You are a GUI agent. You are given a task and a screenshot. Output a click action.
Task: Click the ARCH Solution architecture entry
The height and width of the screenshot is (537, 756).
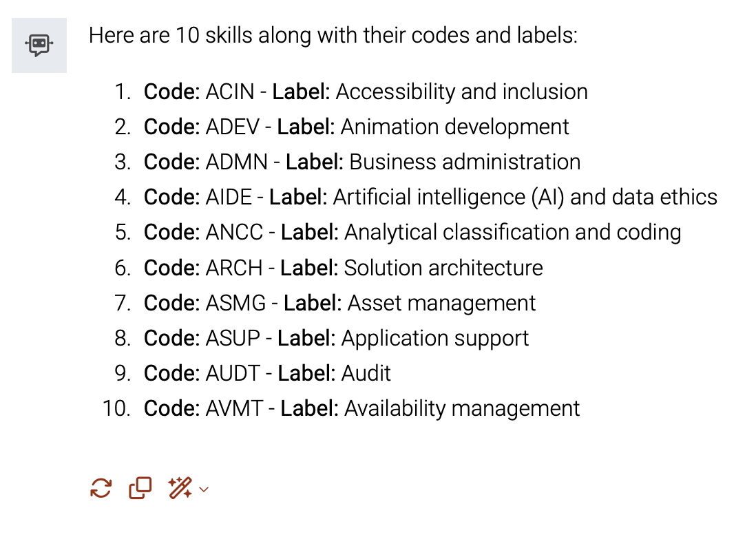(x=344, y=268)
